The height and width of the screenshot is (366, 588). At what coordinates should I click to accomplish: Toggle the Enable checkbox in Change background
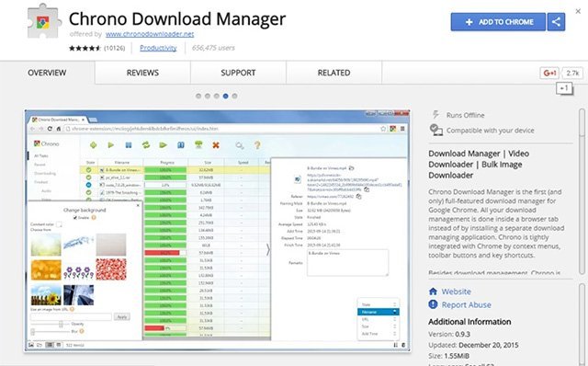pyautogui.click(x=75, y=218)
